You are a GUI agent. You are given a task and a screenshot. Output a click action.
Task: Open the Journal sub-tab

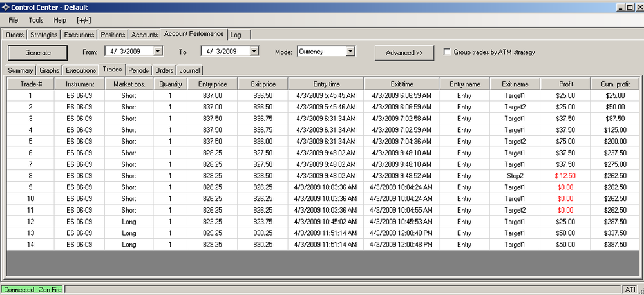tap(189, 70)
